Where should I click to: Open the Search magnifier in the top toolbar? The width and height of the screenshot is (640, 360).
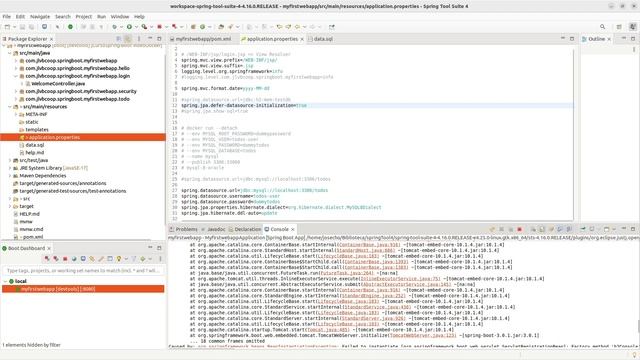click(x=602, y=27)
